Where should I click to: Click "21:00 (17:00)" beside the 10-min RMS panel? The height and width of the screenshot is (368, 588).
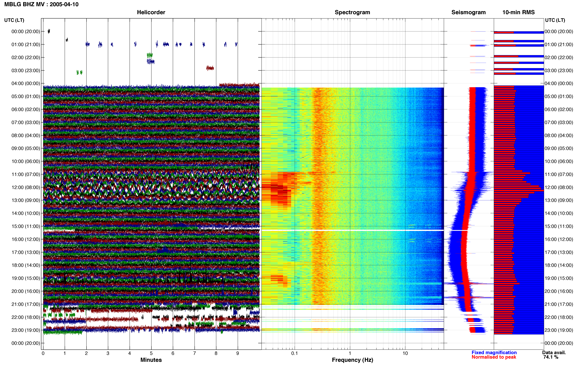(559, 304)
